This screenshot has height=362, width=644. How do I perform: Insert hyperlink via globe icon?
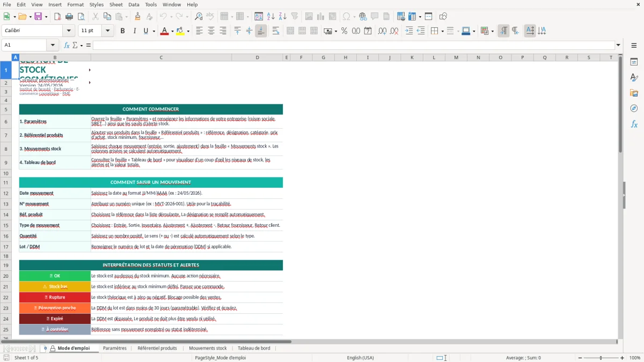(x=363, y=17)
